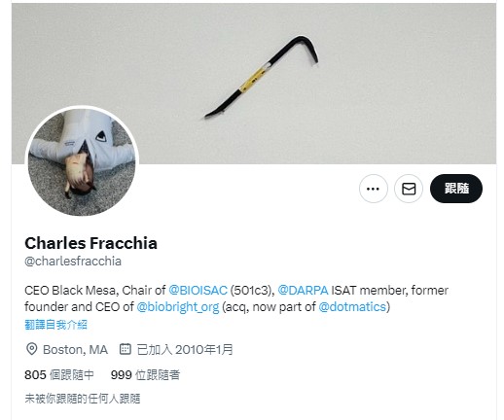Click the envelope message icon

(x=409, y=189)
